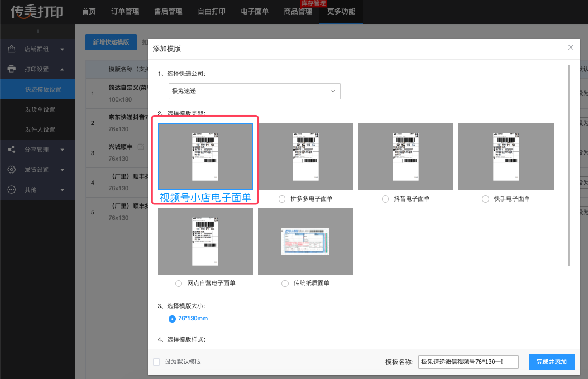Click the 库存管理 red badge
588x379 pixels.
click(313, 3)
